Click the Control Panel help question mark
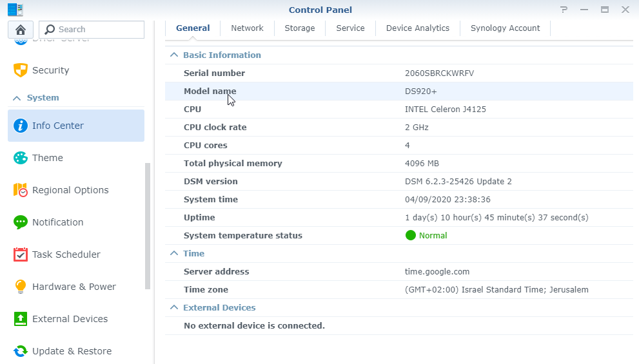 tap(564, 10)
